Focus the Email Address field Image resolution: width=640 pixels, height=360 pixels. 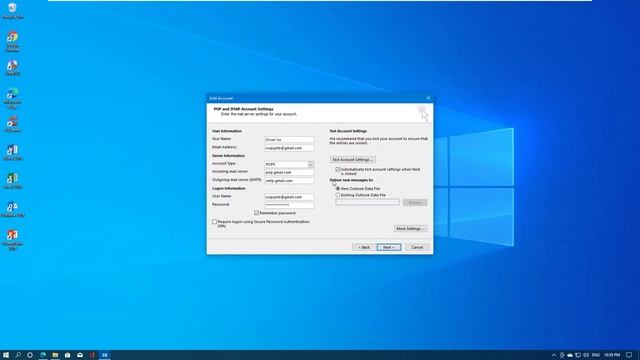coord(289,148)
